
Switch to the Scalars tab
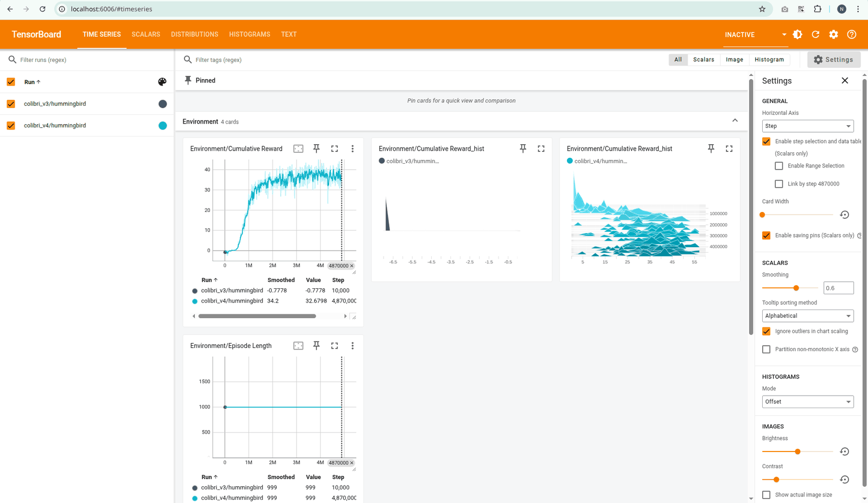146,34
